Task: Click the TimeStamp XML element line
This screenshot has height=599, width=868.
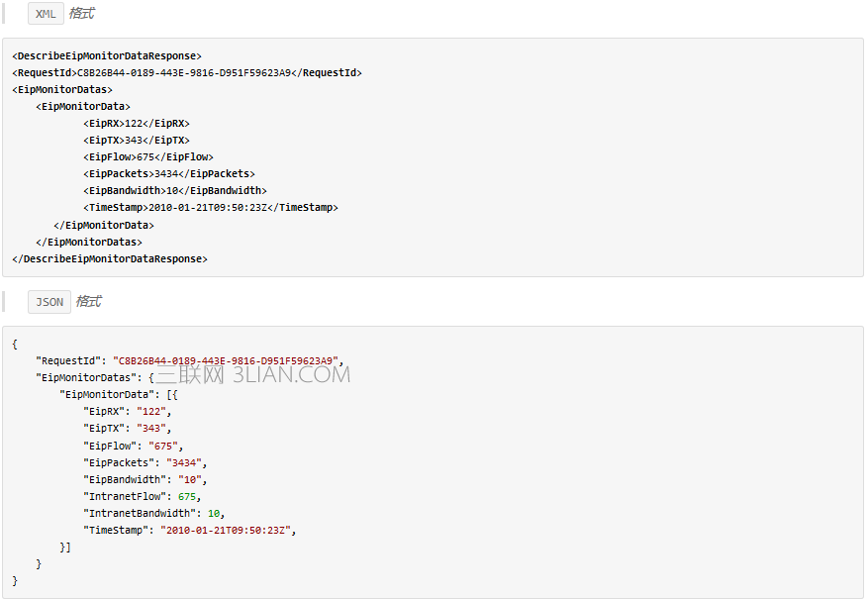Action: click(x=210, y=208)
